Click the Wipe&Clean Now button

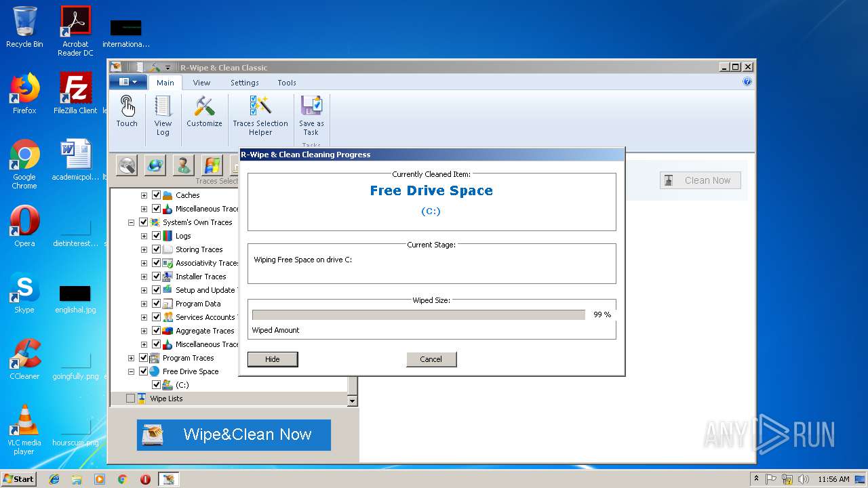pos(234,435)
